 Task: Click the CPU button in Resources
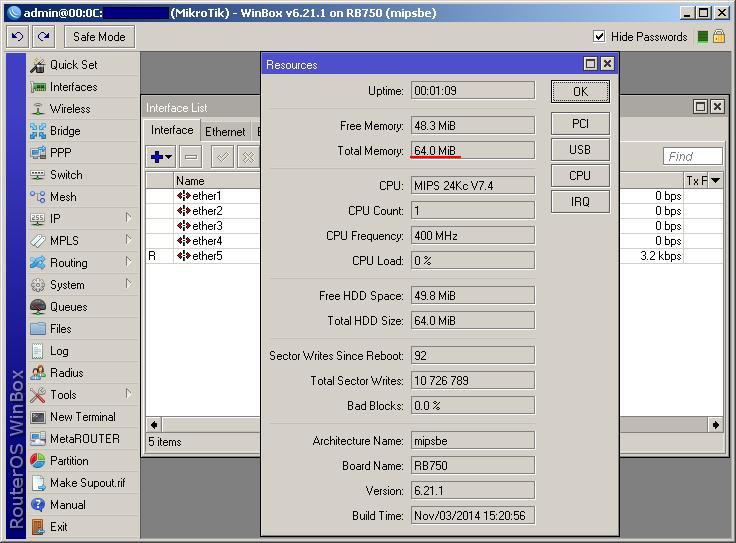click(x=580, y=176)
